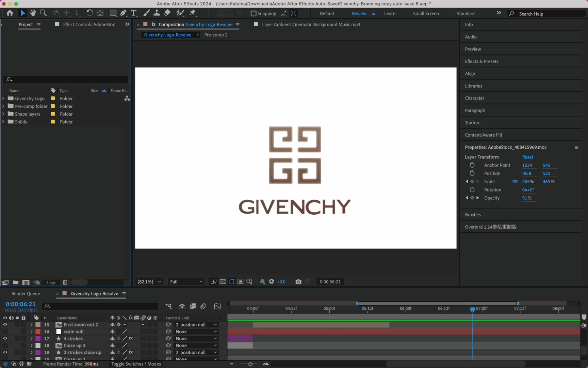588x368 pixels.
Task: Take a snapshot with camera icon
Action: (x=298, y=281)
